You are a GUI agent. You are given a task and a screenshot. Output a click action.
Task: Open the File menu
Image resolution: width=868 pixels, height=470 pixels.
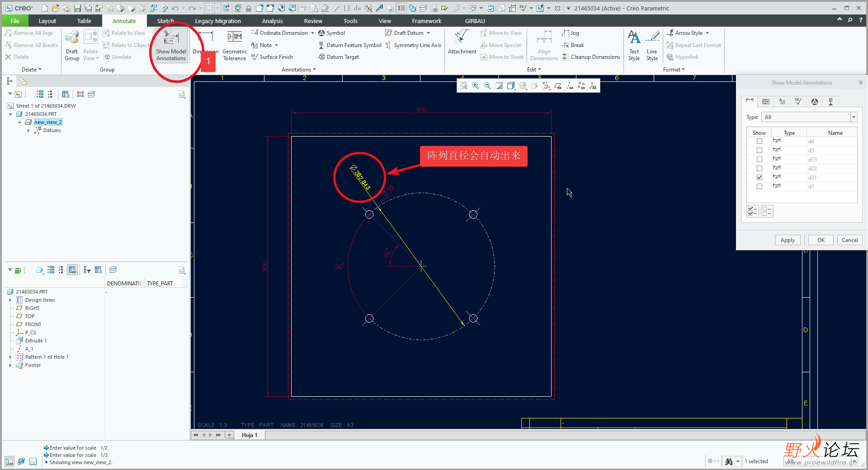pos(15,21)
